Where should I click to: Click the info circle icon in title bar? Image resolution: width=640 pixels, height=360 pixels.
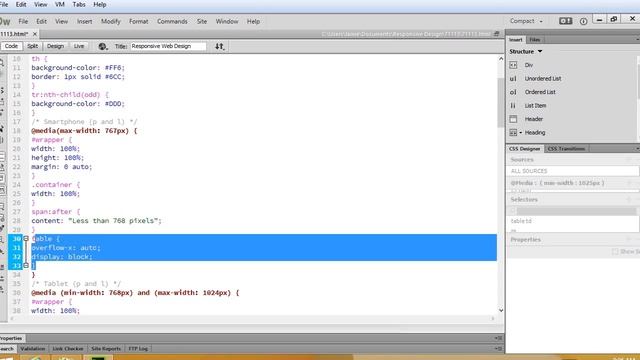click(x=583, y=21)
